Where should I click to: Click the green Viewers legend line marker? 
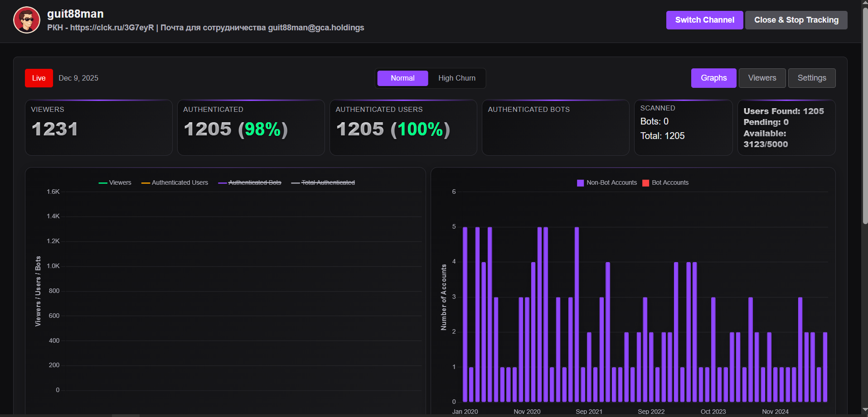click(x=103, y=183)
